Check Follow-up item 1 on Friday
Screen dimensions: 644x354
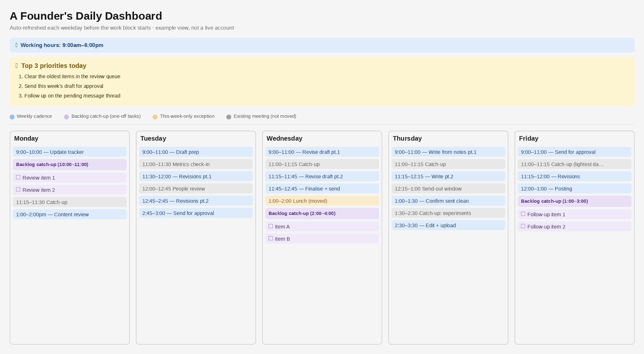pos(523,214)
